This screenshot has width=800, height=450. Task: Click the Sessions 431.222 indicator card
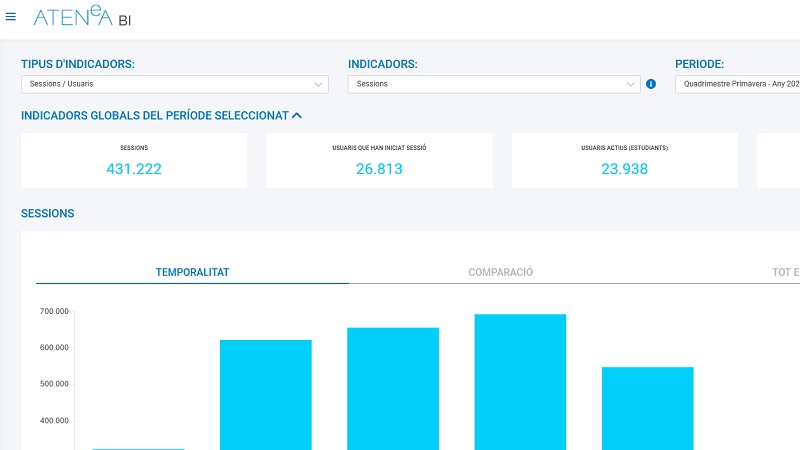point(134,161)
